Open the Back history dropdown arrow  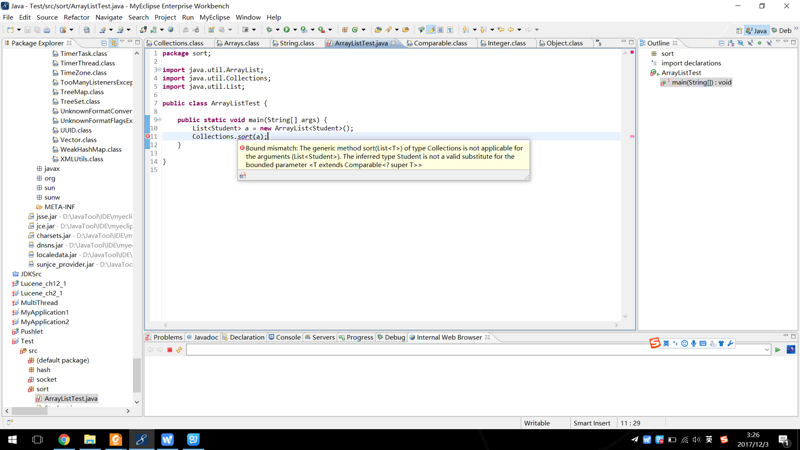tap(519, 30)
